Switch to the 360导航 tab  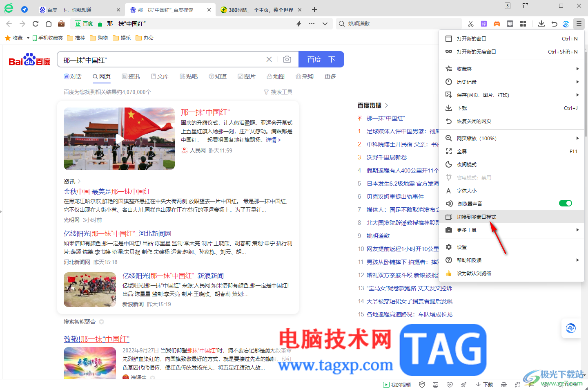click(x=261, y=10)
